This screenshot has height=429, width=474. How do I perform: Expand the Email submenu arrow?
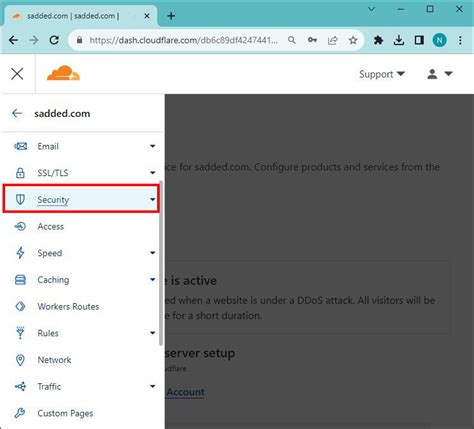tap(152, 146)
